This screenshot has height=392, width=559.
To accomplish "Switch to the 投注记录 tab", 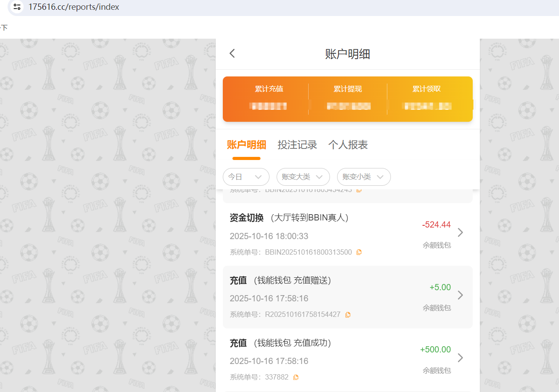I will point(297,144).
